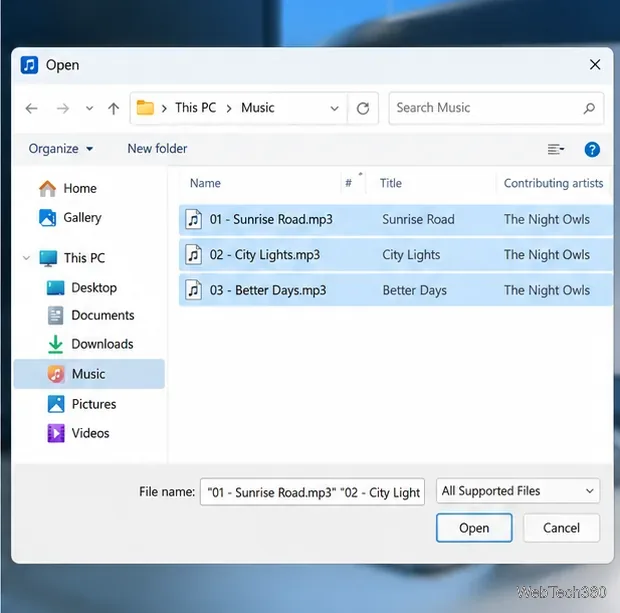Select Music in address breadcrumb
Viewport: 620px width, 613px height.
click(257, 108)
